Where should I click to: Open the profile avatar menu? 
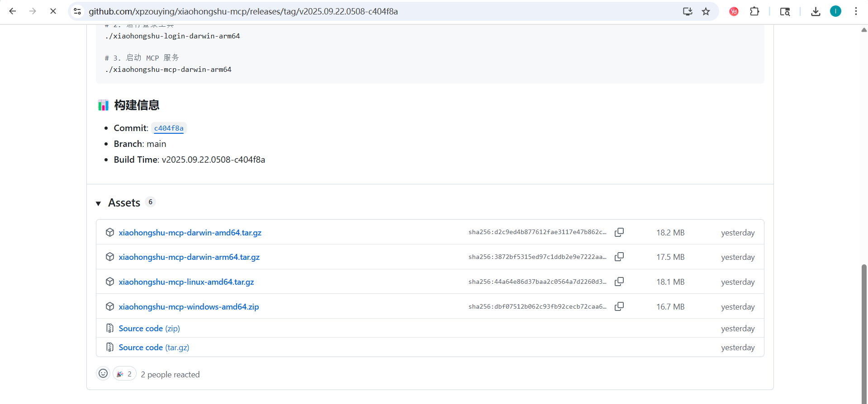(835, 12)
